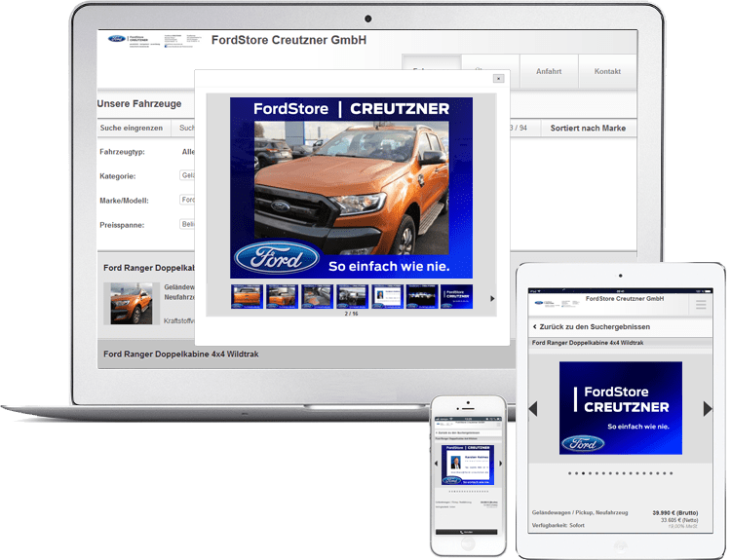
Task: Click the next arrow of the thumbnail strip
Action: (492, 299)
